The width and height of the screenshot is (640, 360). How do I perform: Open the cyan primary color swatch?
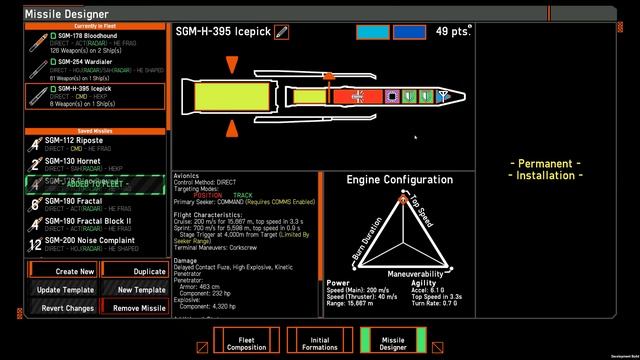coord(373,32)
